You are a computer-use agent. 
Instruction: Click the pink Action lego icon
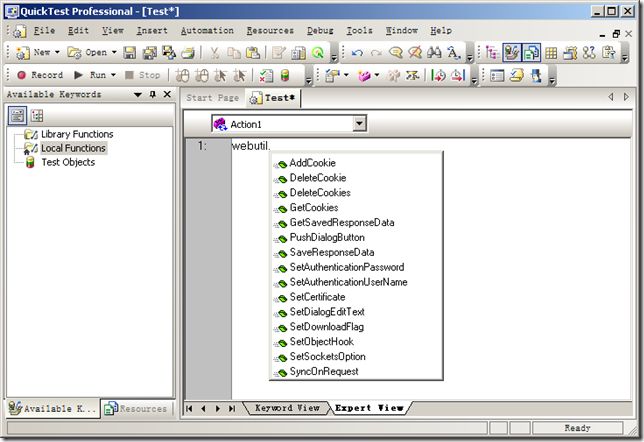click(363, 75)
